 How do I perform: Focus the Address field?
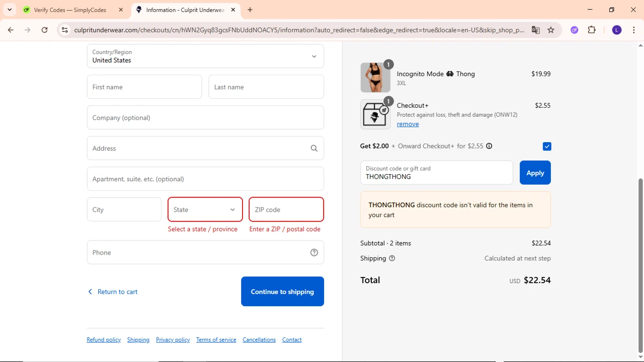click(x=205, y=148)
